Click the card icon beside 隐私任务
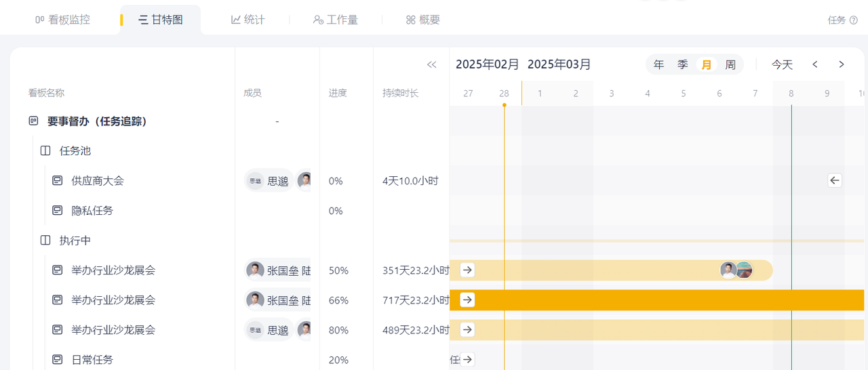 [x=58, y=210]
